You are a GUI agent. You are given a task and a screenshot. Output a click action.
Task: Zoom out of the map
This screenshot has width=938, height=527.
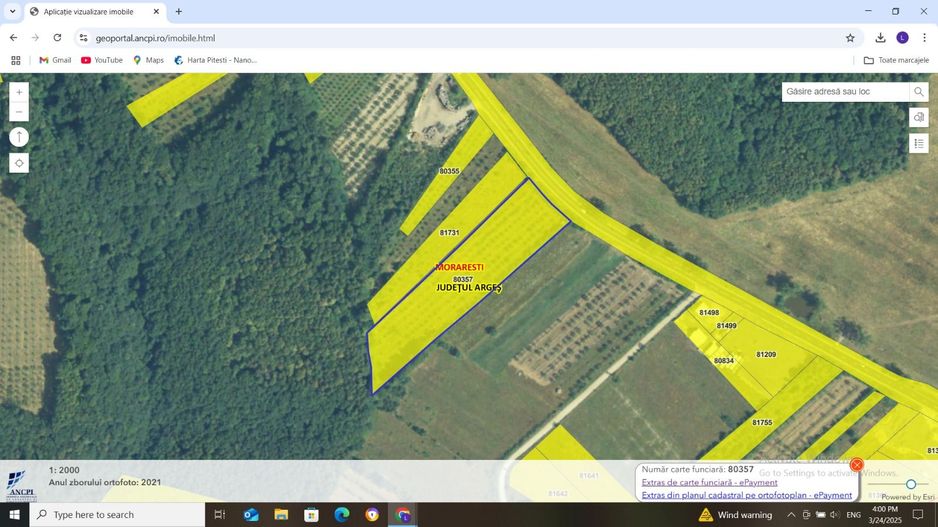[19, 112]
